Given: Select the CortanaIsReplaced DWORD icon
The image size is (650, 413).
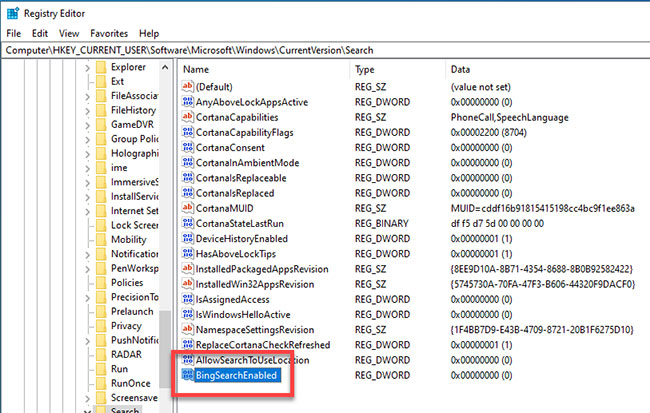Looking at the screenshot, I should pos(188,192).
